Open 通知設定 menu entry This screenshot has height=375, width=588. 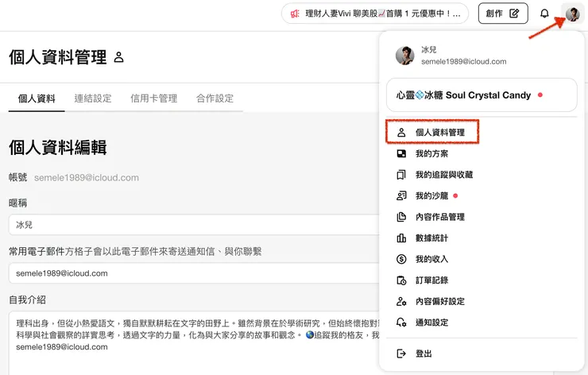pyautogui.click(x=431, y=322)
